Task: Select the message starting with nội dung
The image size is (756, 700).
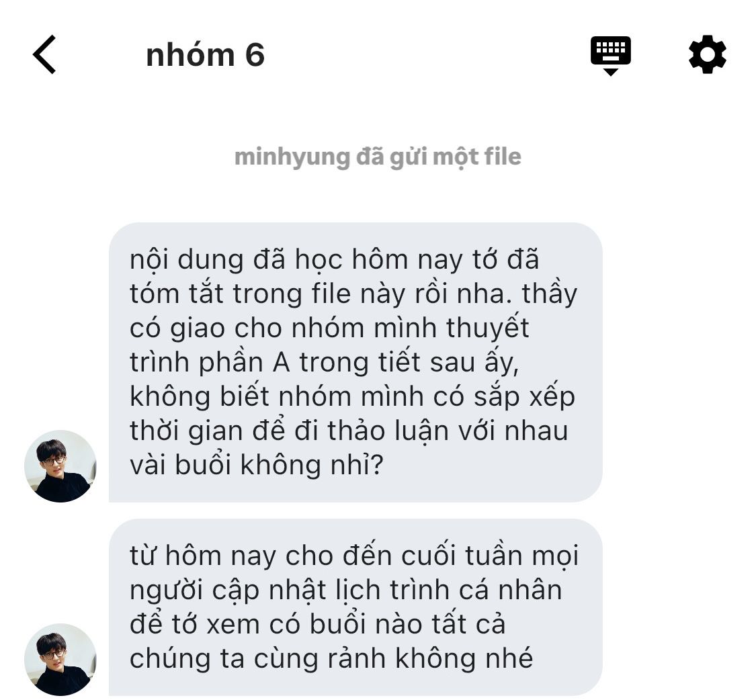Action: tap(355, 363)
